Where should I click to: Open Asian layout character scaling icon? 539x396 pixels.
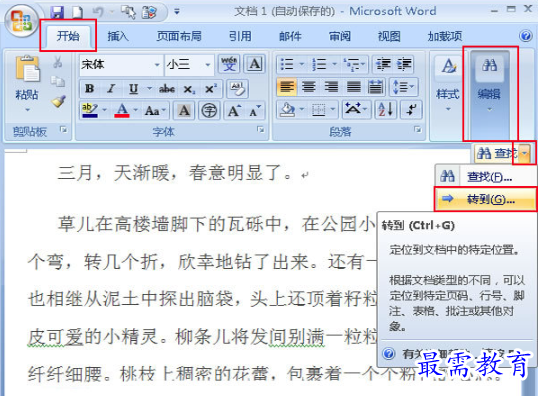356,110
